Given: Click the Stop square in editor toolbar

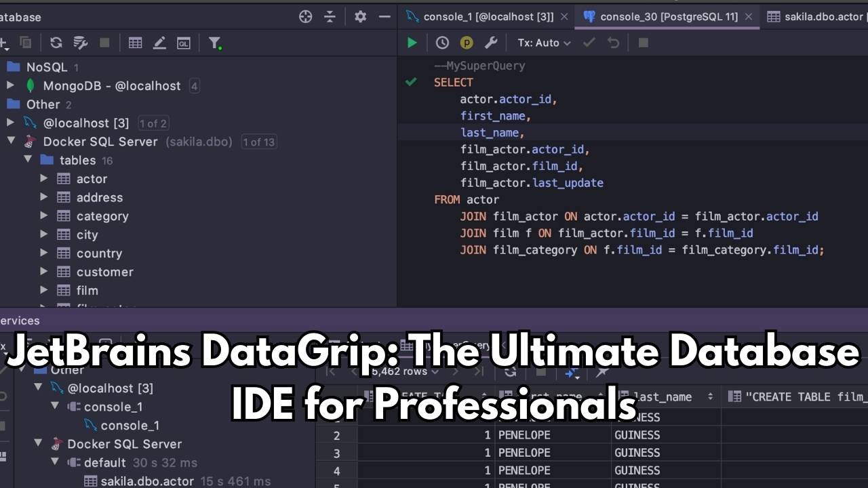Looking at the screenshot, I should [x=644, y=43].
